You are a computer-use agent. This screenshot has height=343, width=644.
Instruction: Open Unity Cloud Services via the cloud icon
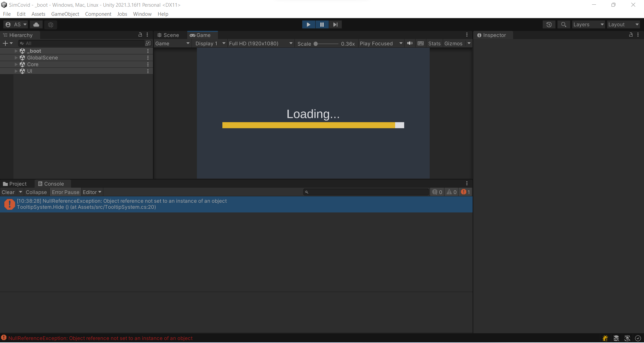(36, 24)
